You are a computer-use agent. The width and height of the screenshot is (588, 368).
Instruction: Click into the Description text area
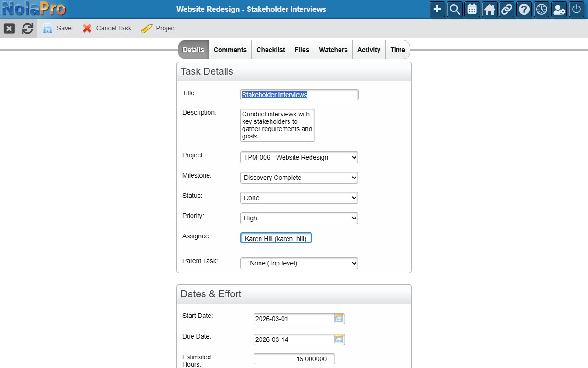277,125
